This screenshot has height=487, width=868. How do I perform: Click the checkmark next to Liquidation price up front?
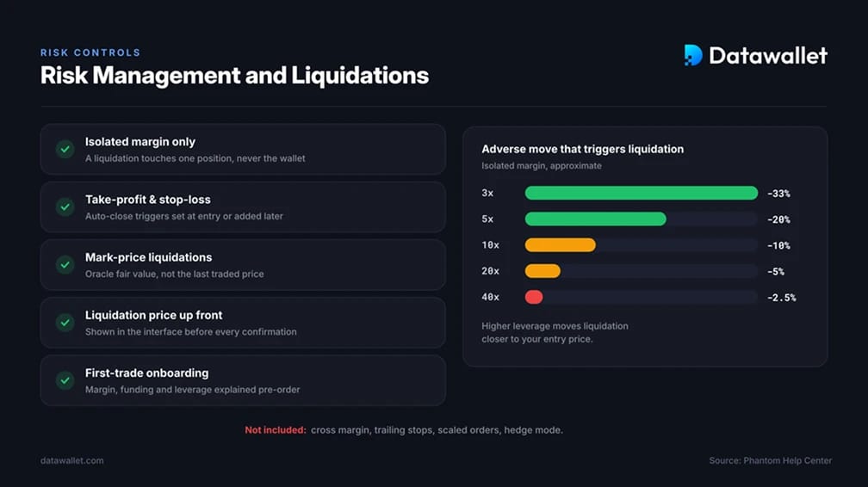click(x=65, y=323)
